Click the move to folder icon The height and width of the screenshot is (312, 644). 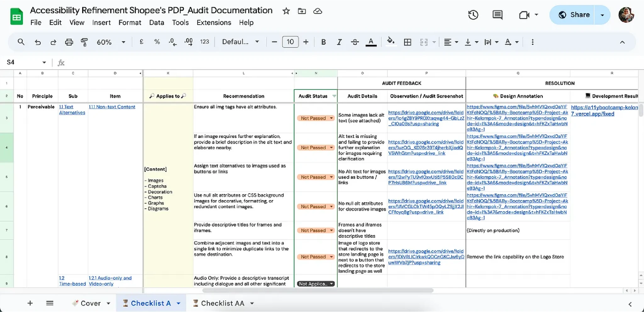coord(302,11)
